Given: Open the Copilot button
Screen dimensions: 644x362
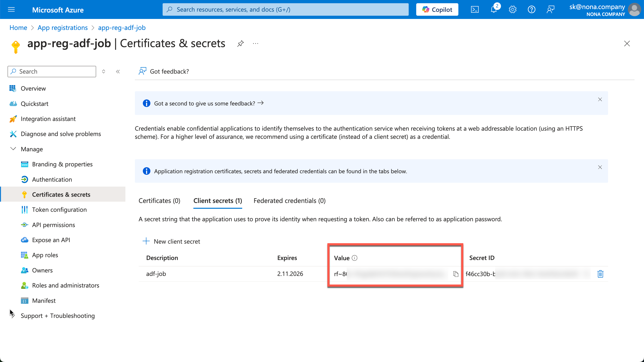Looking at the screenshot, I should (437, 9).
